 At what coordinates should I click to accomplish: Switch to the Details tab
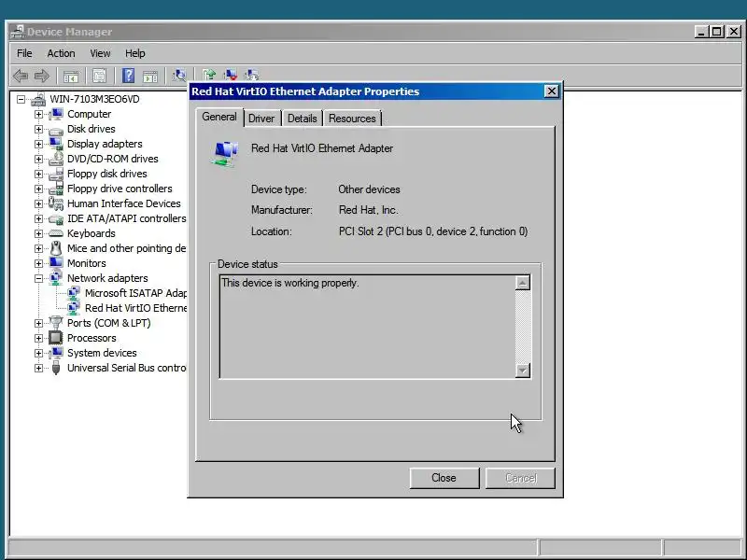point(302,119)
